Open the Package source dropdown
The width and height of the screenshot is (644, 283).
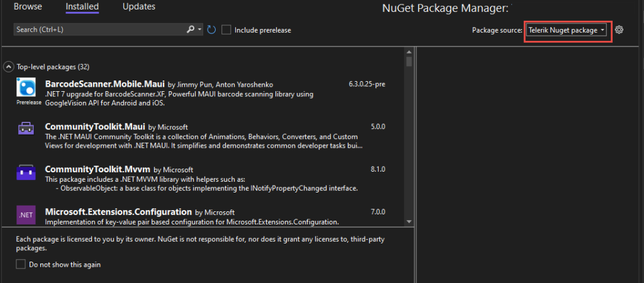(x=568, y=30)
